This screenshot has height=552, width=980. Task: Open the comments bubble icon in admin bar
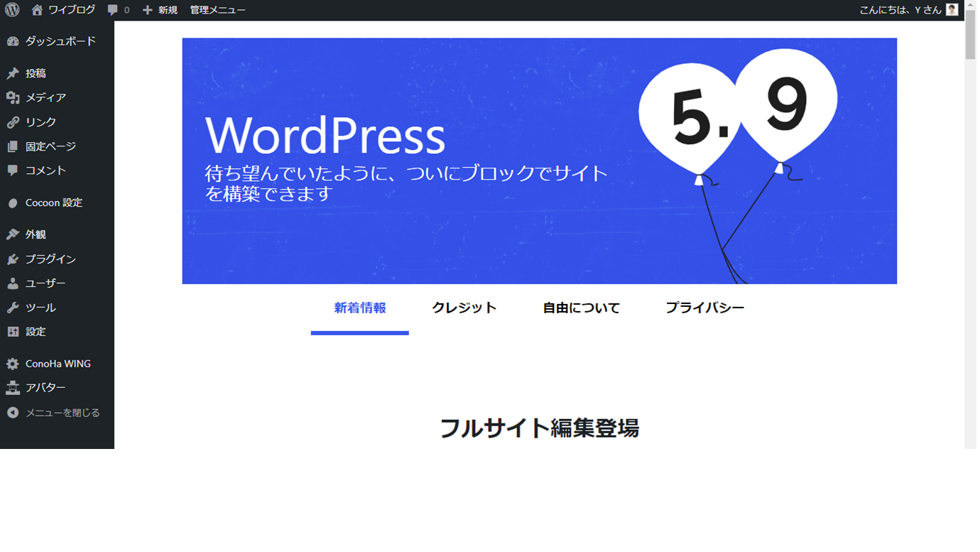coord(113,10)
